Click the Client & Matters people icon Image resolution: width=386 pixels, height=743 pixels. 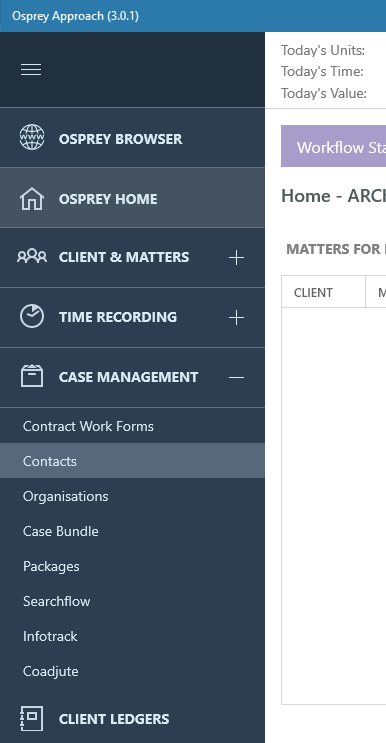point(32,256)
